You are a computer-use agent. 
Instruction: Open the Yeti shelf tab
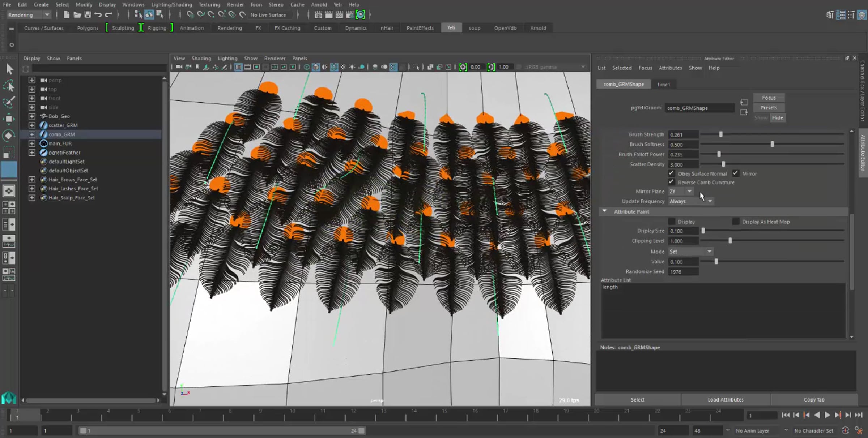pyautogui.click(x=451, y=28)
